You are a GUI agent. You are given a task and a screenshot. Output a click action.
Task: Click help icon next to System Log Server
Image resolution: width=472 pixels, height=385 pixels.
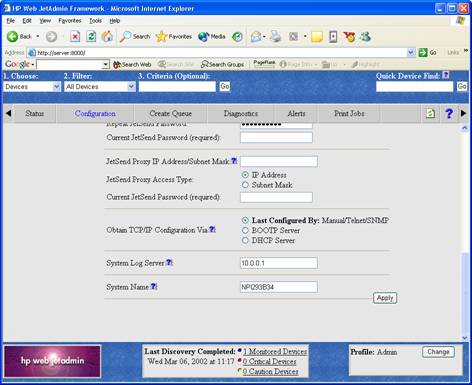click(x=169, y=262)
